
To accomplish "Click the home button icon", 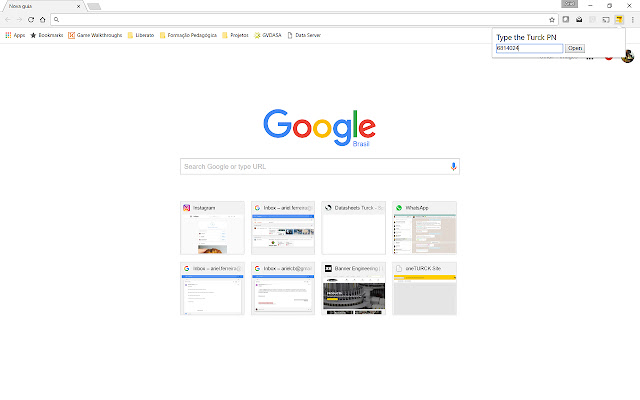I will pyautogui.click(x=42, y=20).
